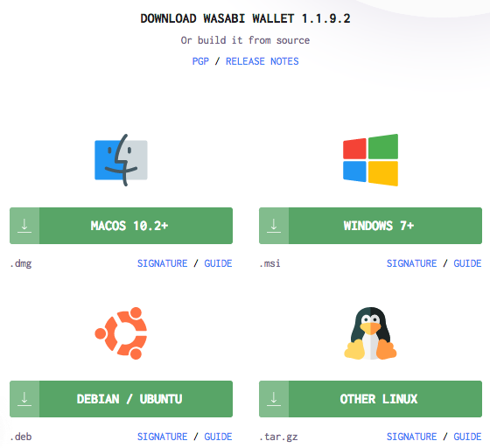490x448 pixels.
Task: Open the RELEASE NOTES link
Action: point(262,61)
